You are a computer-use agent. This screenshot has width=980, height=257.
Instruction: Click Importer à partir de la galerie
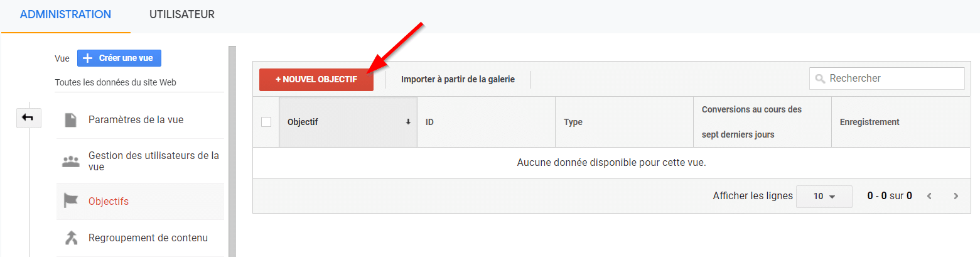point(458,80)
